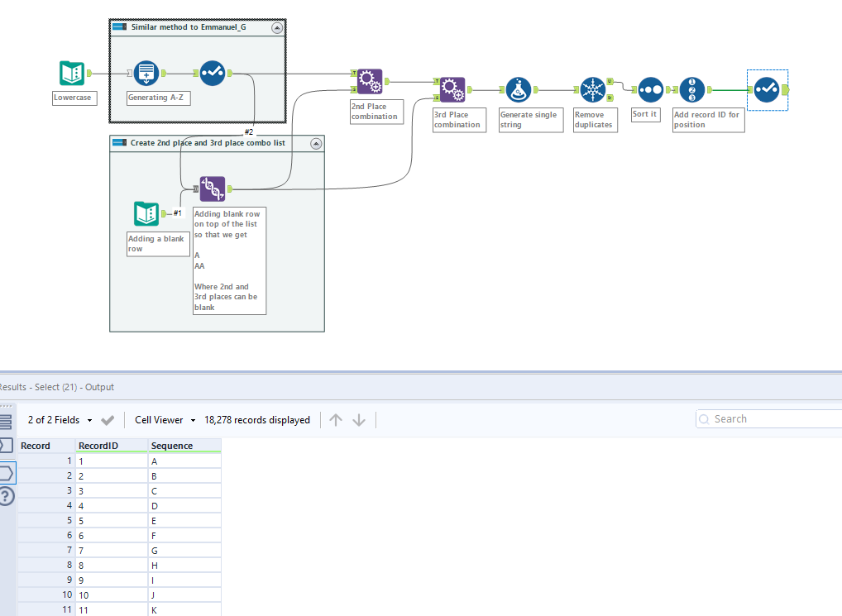Click the Remove duplicates Unique tool
The width and height of the screenshot is (842, 616).
coord(595,89)
